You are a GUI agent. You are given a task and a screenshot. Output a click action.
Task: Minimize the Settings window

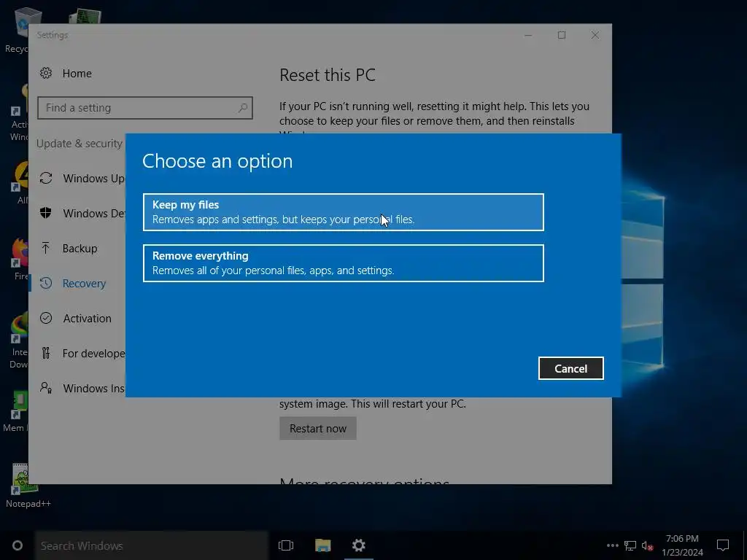pos(528,35)
